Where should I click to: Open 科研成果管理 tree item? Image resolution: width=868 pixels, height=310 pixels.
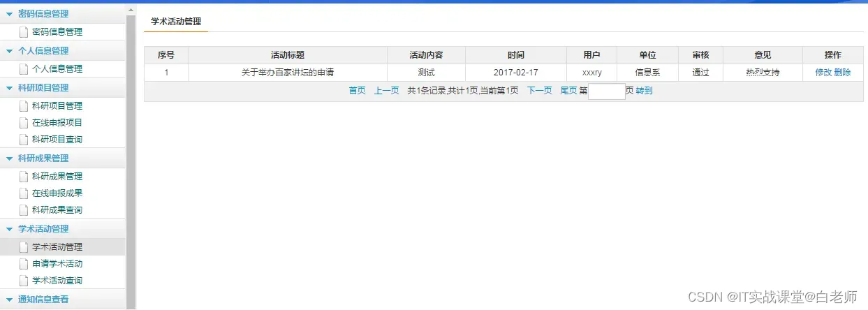57,177
